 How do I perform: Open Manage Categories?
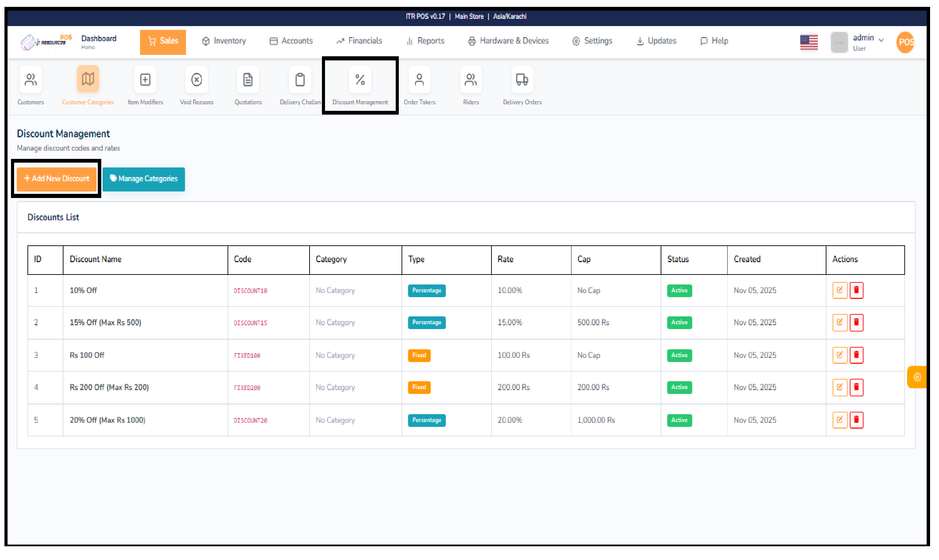143,178
